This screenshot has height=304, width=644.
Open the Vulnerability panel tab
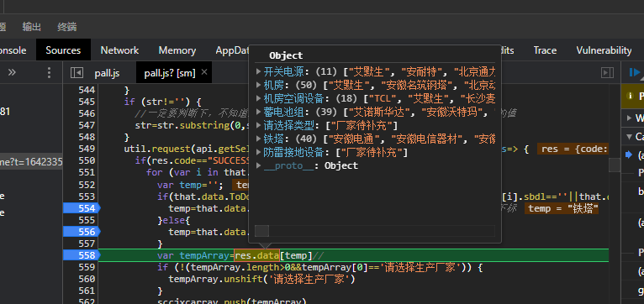click(x=604, y=50)
